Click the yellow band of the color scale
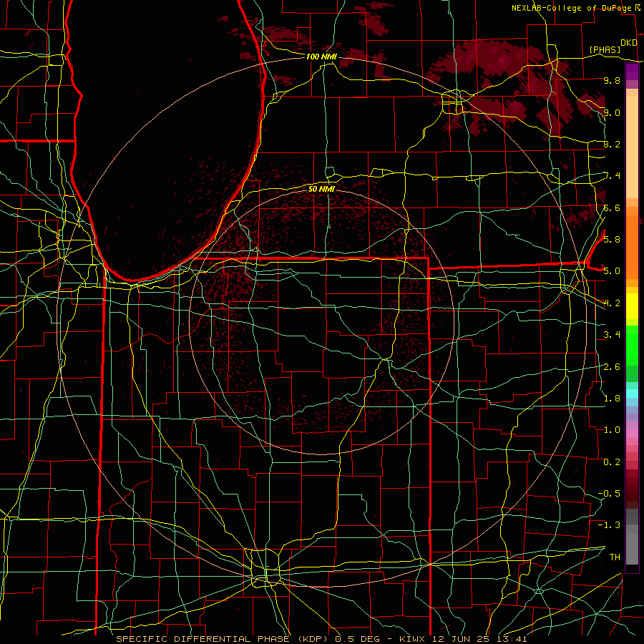Viewport: 644px width, 644px height. [x=632, y=306]
